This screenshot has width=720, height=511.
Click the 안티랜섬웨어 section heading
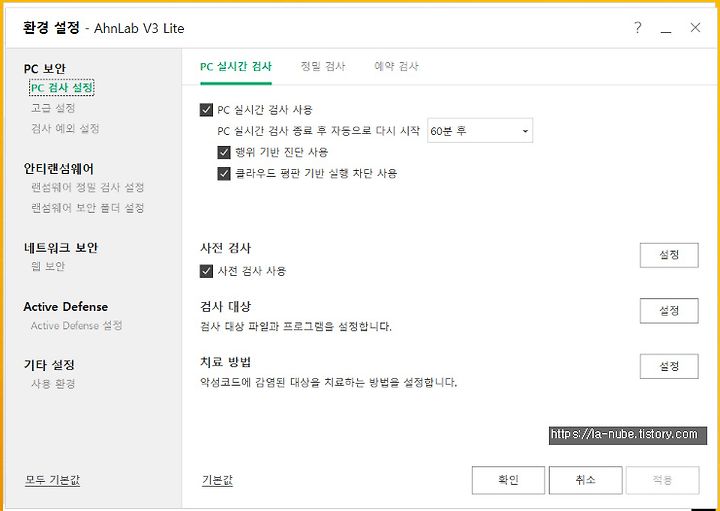58,169
